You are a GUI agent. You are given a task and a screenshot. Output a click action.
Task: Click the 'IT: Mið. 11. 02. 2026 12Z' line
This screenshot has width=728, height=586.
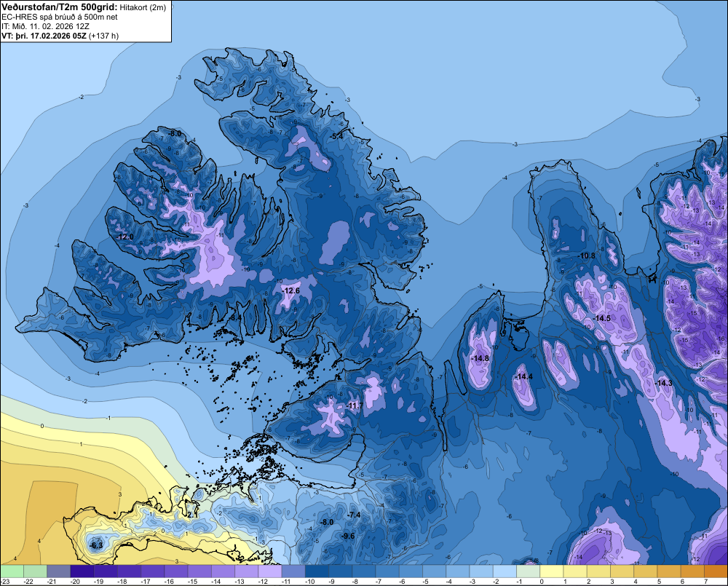(x=45, y=26)
